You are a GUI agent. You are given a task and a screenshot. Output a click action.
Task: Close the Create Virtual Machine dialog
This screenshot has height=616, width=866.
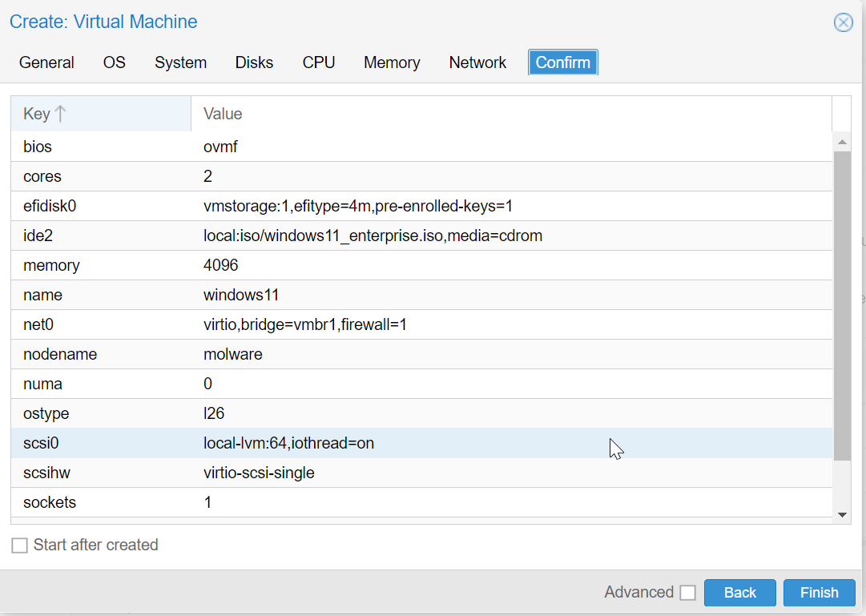point(843,22)
